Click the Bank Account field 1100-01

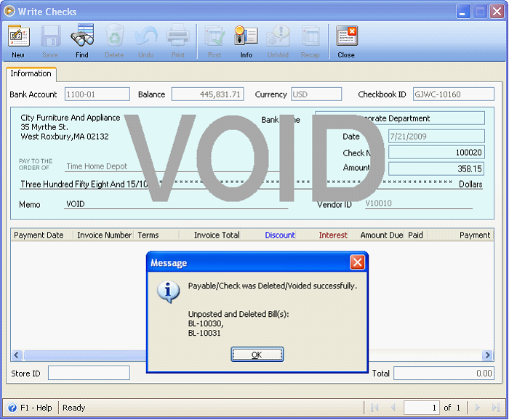[97, 94]
